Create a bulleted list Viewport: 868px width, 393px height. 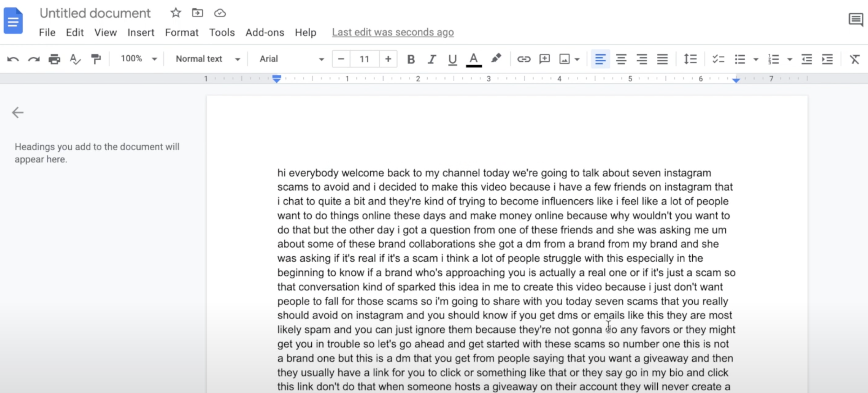[x=740, y=59]
